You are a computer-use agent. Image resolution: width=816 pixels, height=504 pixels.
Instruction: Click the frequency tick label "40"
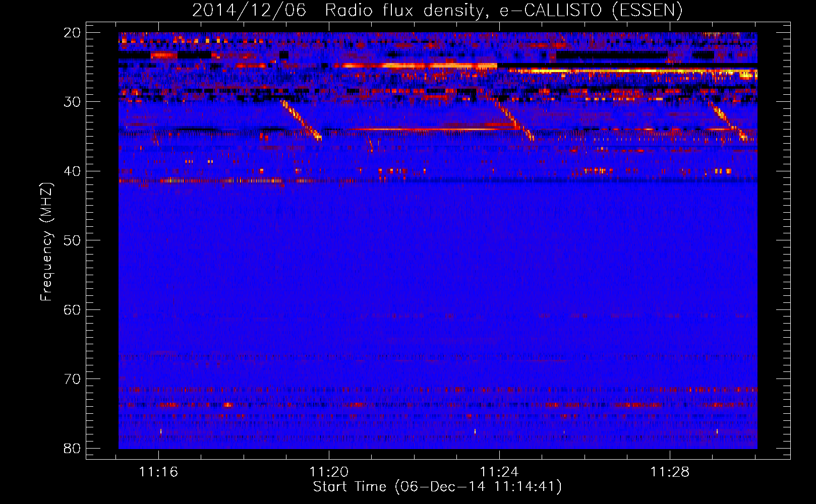click(73, 171)
